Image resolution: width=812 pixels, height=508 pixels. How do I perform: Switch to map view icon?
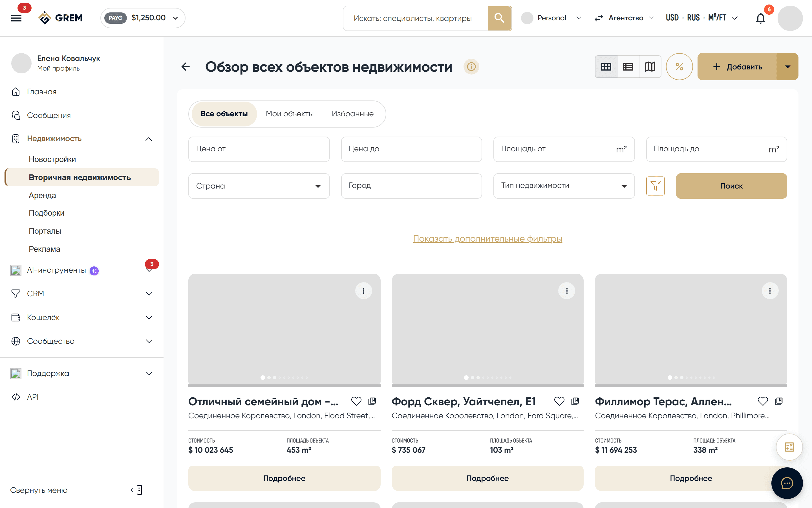pos(650,67)
